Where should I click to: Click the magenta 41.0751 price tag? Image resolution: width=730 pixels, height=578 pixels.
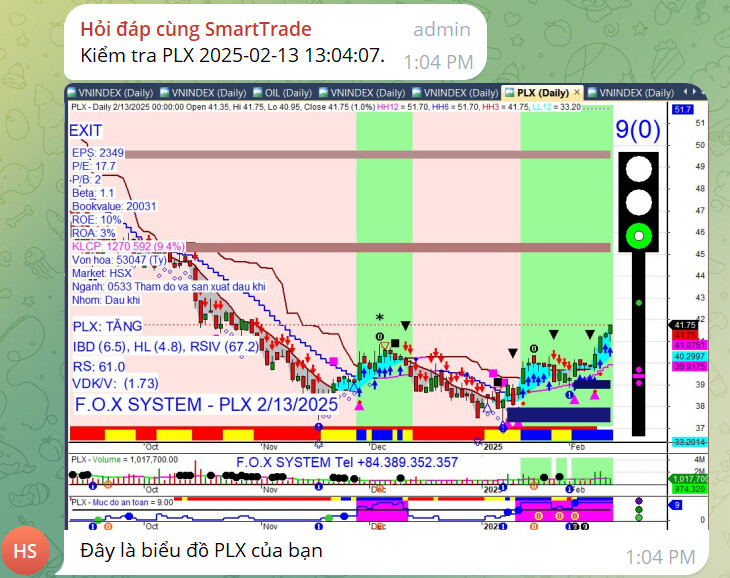(690, 345)
